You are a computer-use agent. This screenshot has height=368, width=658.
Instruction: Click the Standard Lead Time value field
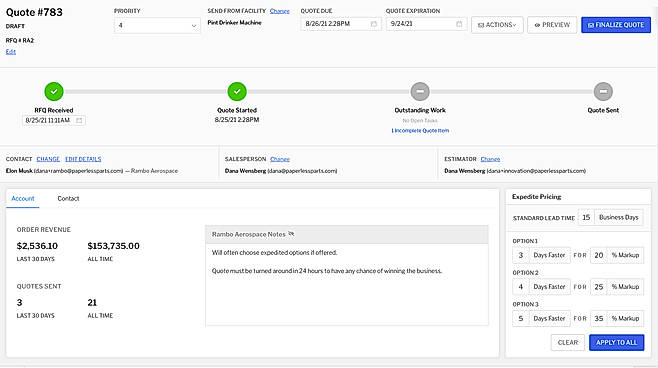(586, 217)
